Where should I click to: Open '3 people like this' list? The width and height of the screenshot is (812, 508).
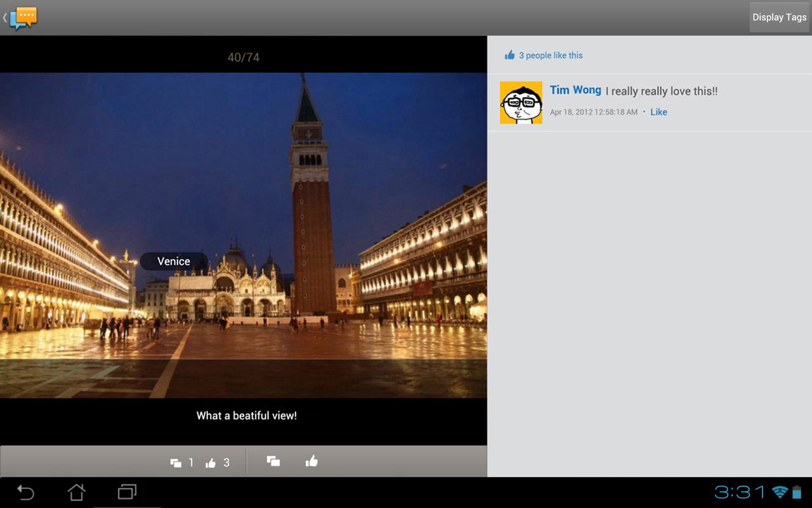coord(551,55)
